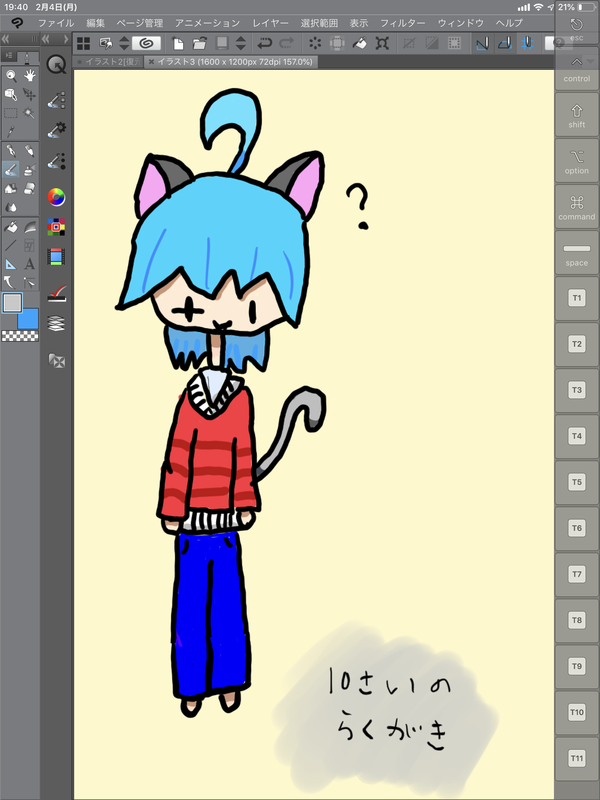
Task: Open the color wheel palette
Action: [57, 196]
